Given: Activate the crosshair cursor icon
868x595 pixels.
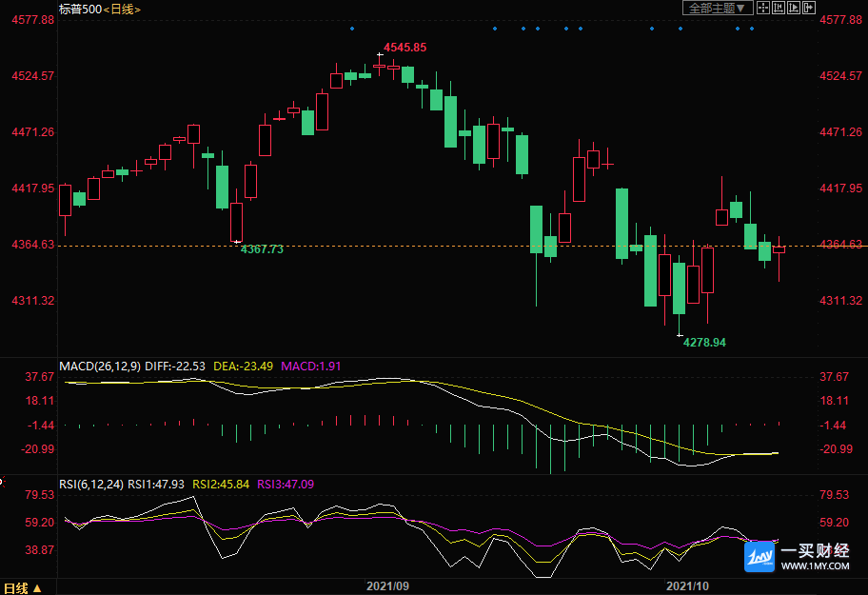Looking at the screenshot, I should pos(762,8).
